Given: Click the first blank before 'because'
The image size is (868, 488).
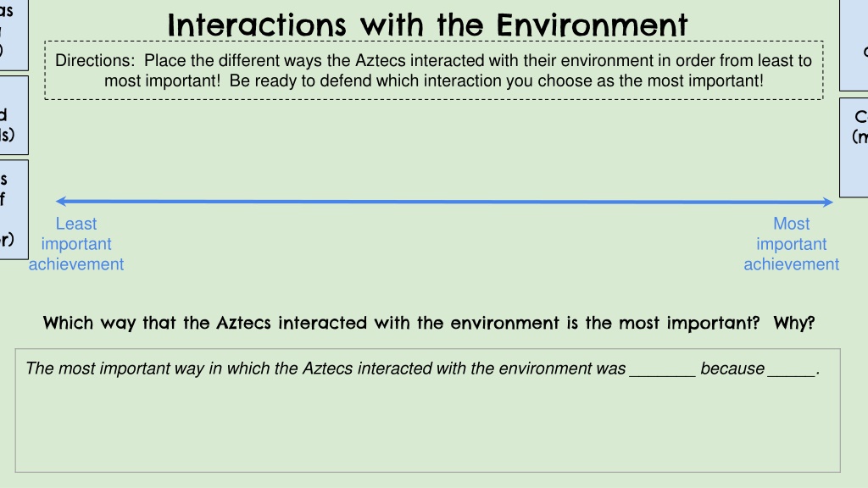Looking at the screenshot, I should (x=662, y=370).
